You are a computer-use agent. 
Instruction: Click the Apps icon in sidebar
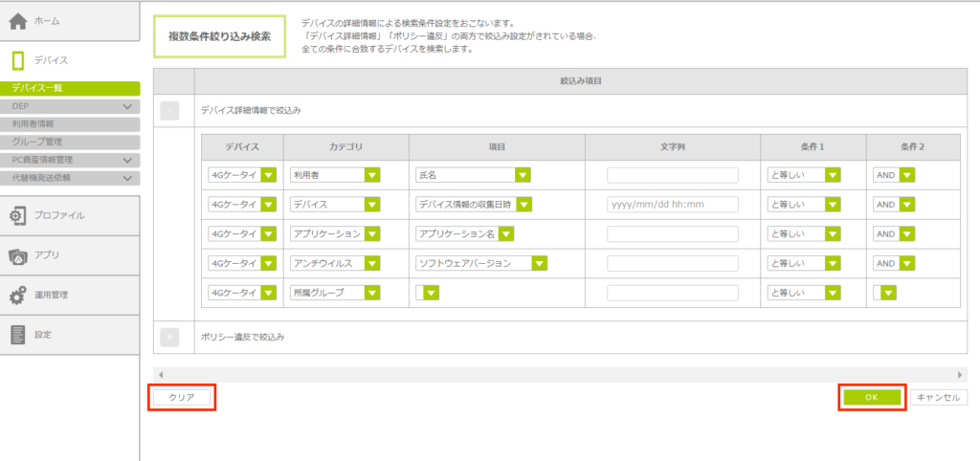pyautogui.click(x=17, y=255)
